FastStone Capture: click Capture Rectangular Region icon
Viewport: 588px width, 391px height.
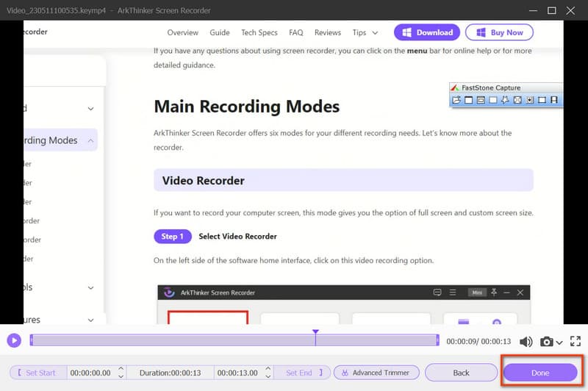pyautogui.click(x=493, y=100)
